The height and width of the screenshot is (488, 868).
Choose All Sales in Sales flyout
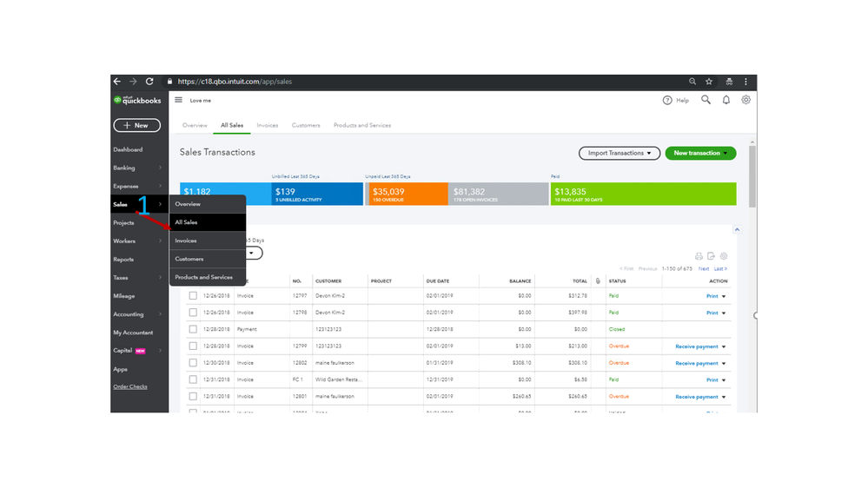pos(208,222)
